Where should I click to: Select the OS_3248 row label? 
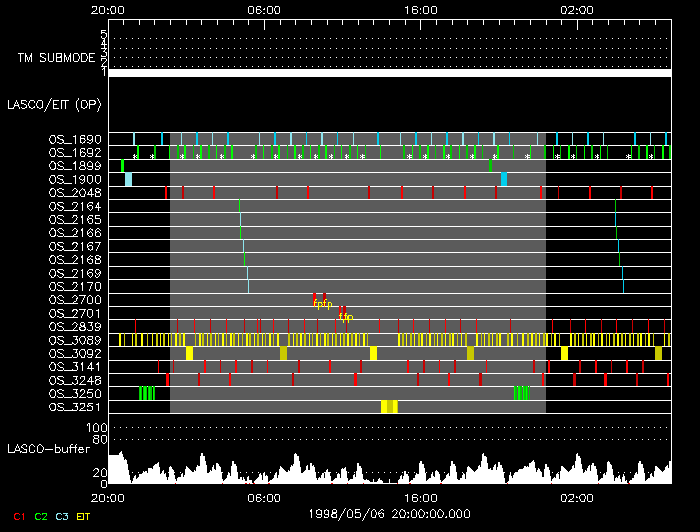coord(75,380)
